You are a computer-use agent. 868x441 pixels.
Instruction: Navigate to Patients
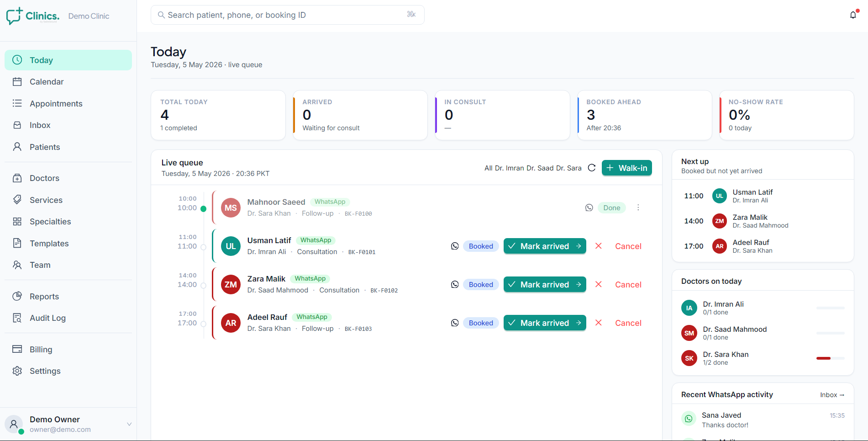(x=68, y=147)
